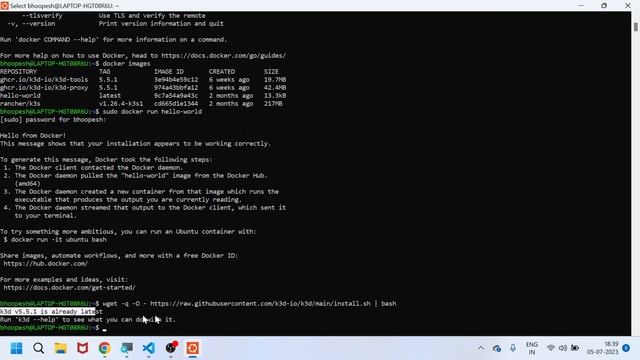Open McAfee from the taskbar
Image resolution: width=640 pixels, height=360 pixels.
pos(82,348)
